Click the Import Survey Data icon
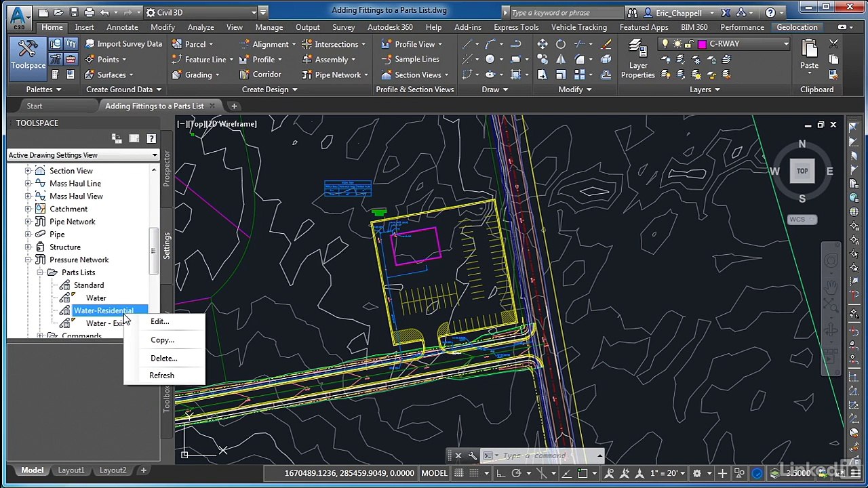The width and height of the screenshot is (868, 488). [90, 44]
